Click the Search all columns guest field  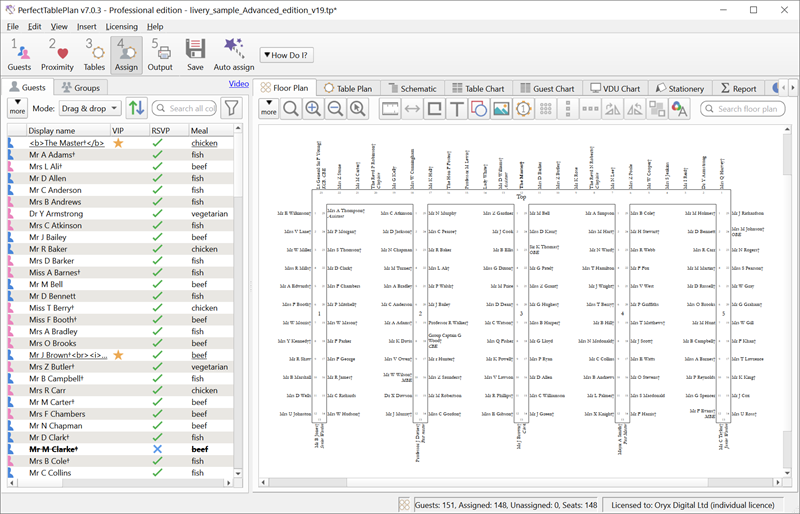coord(185,108)
